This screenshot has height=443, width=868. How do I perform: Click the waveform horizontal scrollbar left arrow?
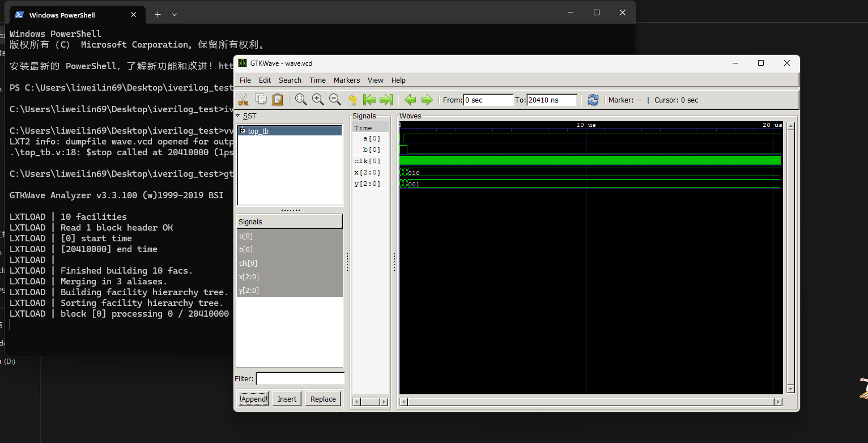[403, 402]
